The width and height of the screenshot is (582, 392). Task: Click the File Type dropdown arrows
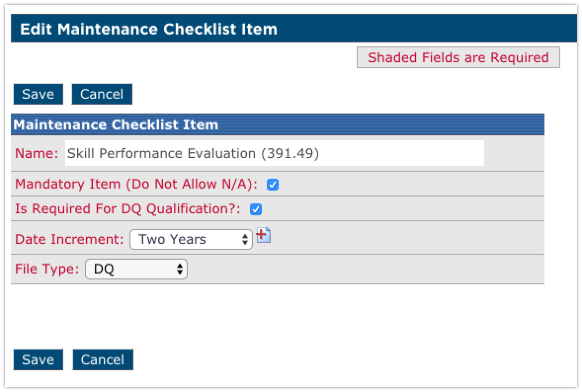[x=180, y=269]
